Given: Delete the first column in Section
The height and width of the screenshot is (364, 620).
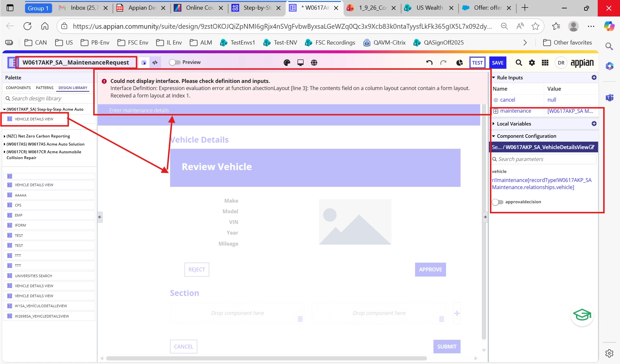Looking at the screenshot, I should pos(300,319).
